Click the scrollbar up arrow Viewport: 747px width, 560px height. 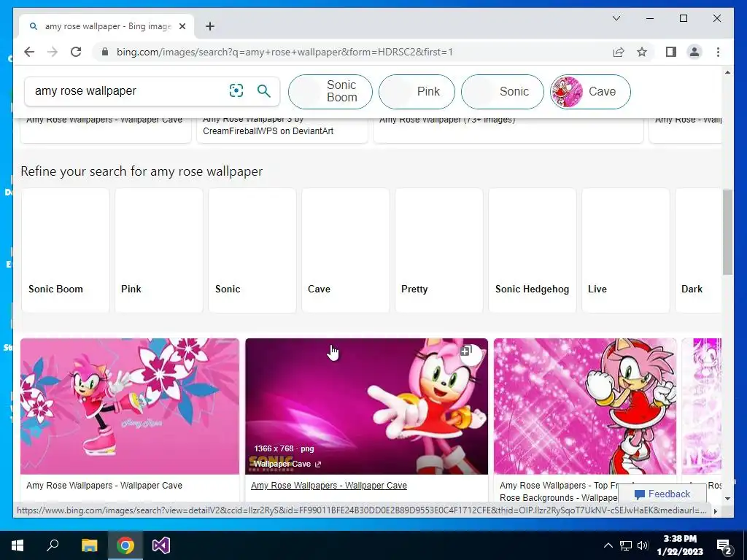click(x=727, y=72)
